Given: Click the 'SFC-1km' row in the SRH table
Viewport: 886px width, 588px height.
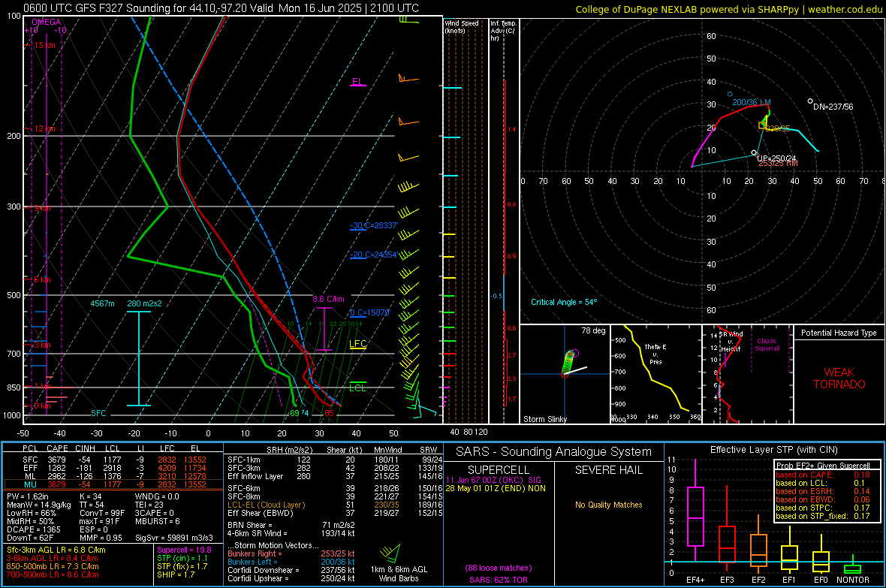Looking at the screenshot, I should coord(335,460).
